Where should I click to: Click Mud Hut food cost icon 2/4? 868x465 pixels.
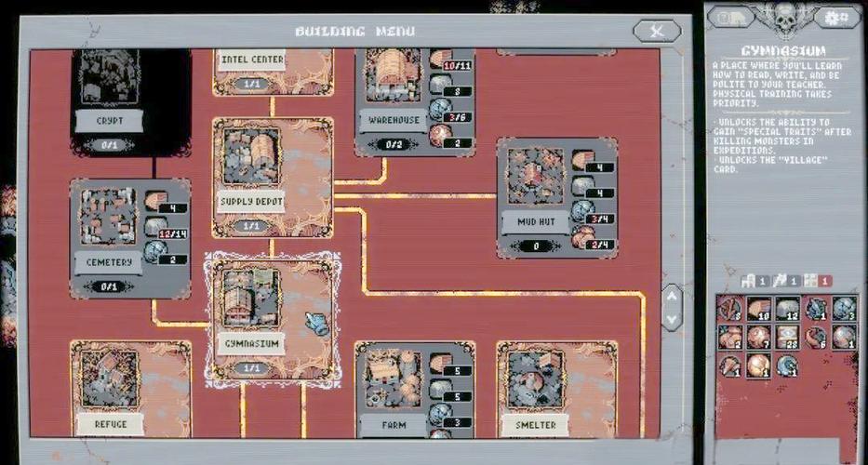pyautogui.click(x=582, y=236)
